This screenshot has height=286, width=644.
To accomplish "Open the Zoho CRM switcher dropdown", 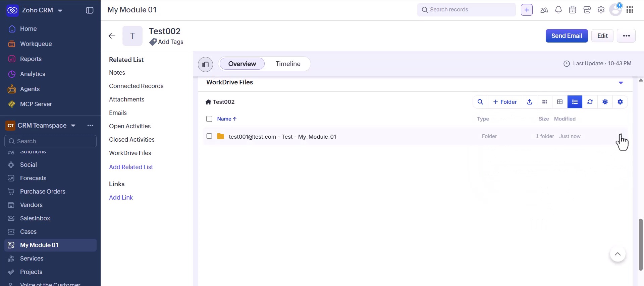I will (x=60, y=10).
